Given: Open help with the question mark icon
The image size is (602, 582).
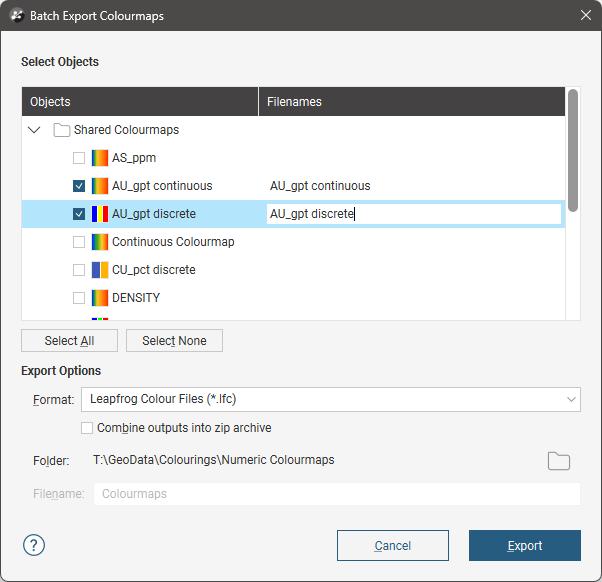Looking at the screenshot, I should click(34, 545).
